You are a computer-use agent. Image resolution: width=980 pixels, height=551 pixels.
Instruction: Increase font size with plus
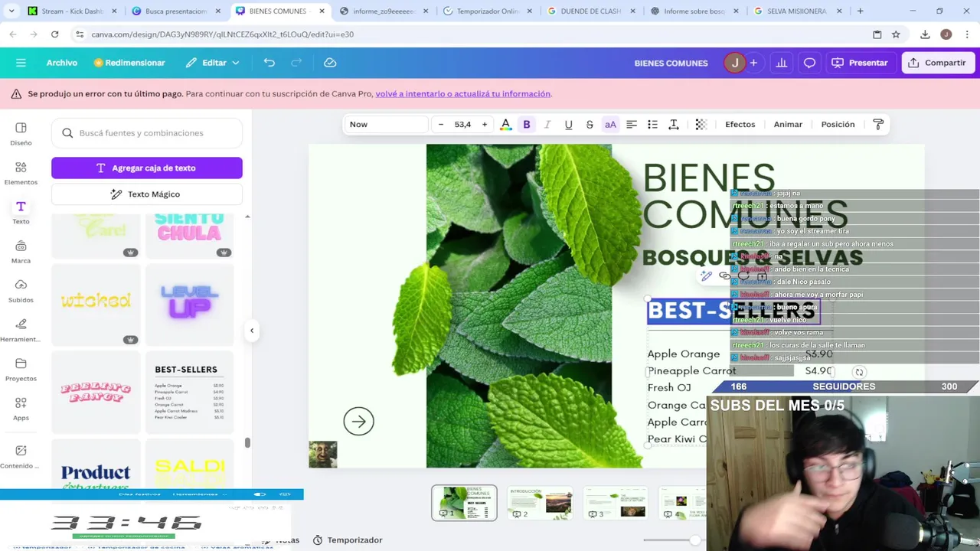[x=485, y=125]
